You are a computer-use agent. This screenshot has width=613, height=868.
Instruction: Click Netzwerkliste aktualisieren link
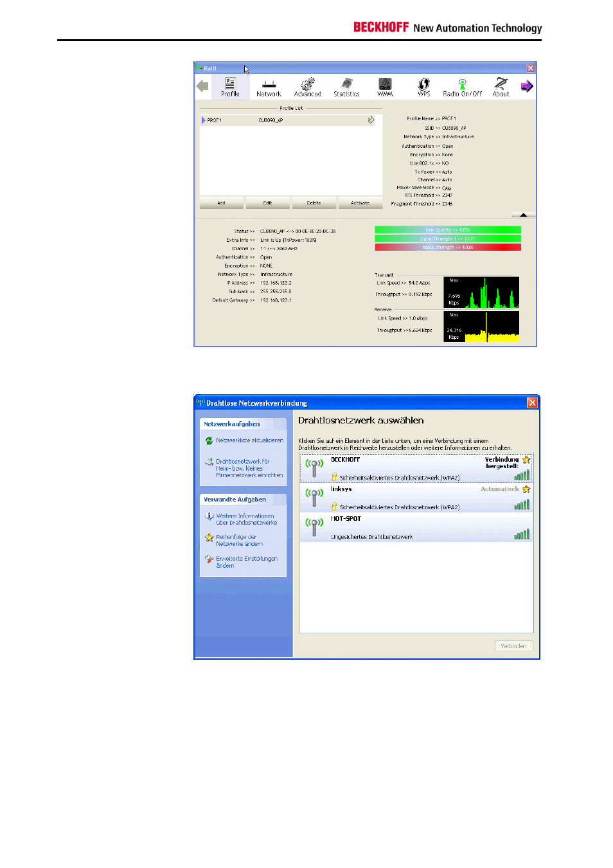pos(249,440)
